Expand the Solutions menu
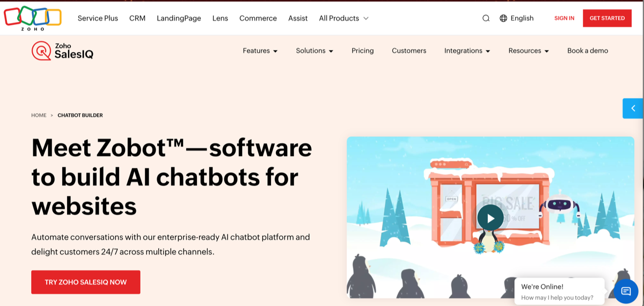 (314, 51)
